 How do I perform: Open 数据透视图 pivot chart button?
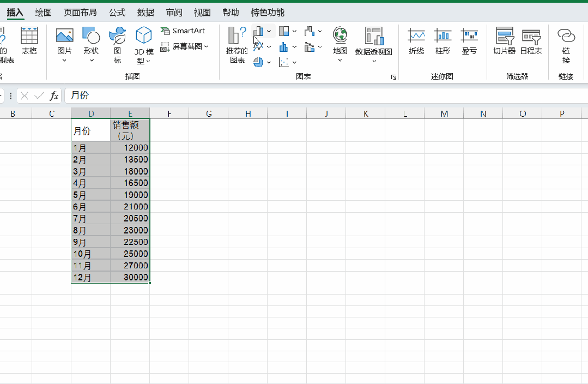[x=373, y=44]
